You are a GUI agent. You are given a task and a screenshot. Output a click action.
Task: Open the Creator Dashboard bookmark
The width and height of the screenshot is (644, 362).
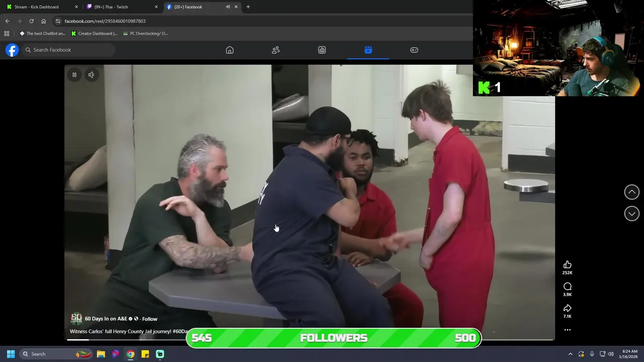[94, 34]
